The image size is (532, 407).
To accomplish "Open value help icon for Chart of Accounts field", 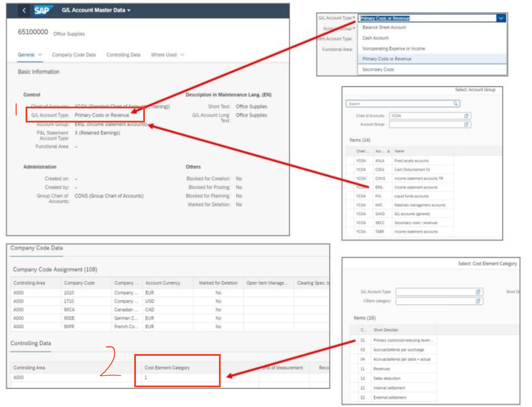I will 466,116.
